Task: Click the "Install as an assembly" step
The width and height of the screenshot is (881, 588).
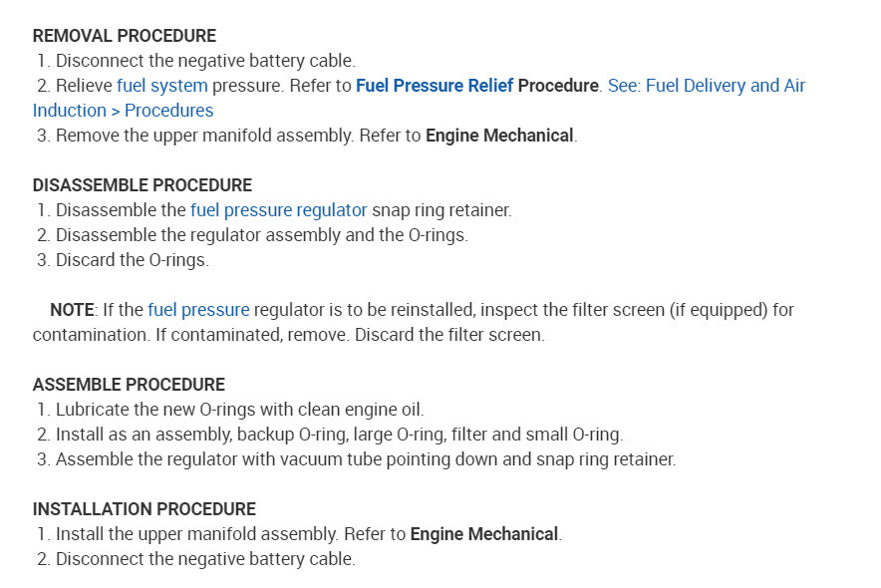Action: (339, 435)
